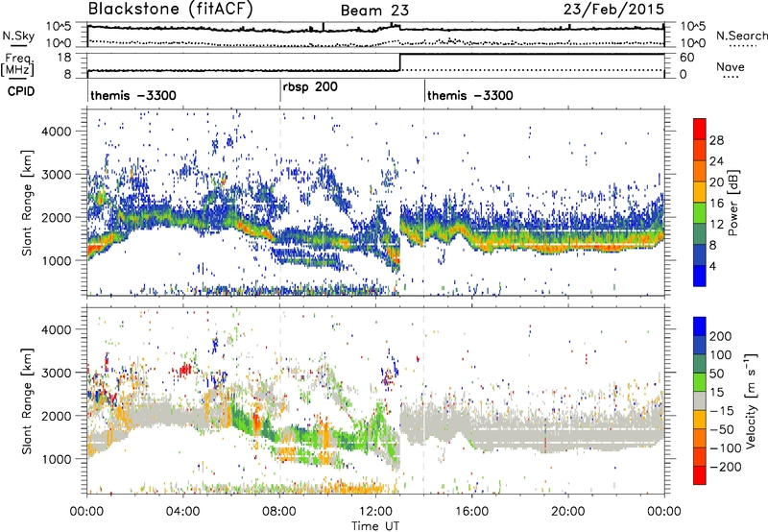The height and width of the screenshot is (532, 768).
Task: Click the '200' tick on Velocity colorbar
Action: 721,336
